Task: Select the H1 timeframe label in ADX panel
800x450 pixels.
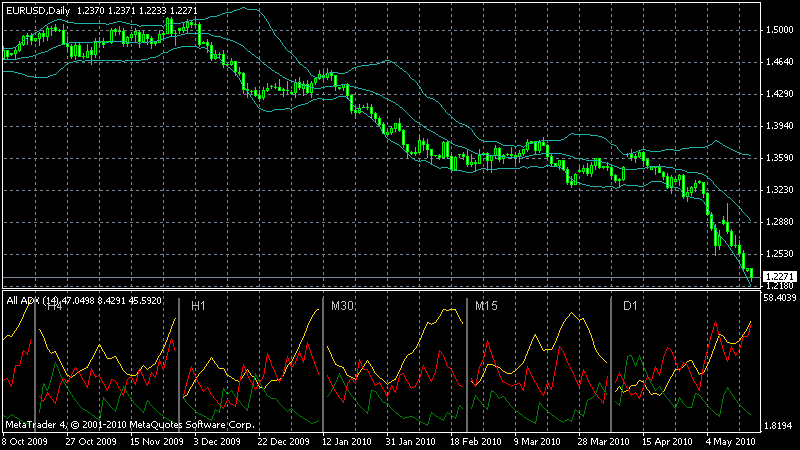Action: coord(198,306)
